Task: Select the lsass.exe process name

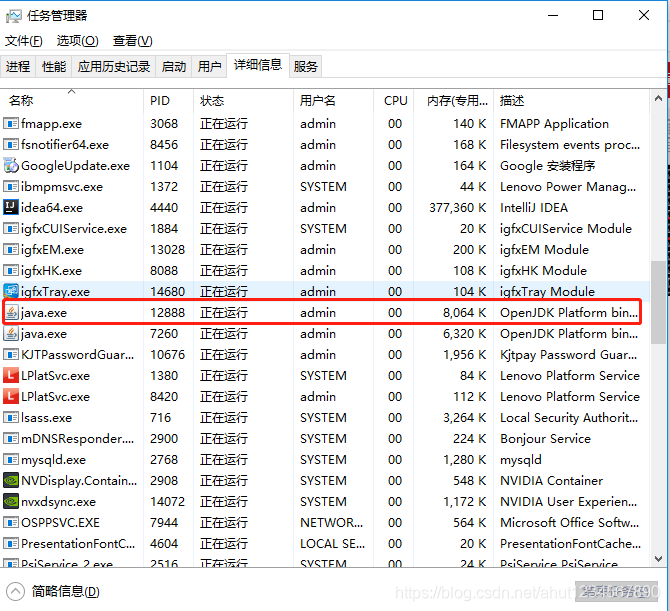Action: (x=46, y=417)
